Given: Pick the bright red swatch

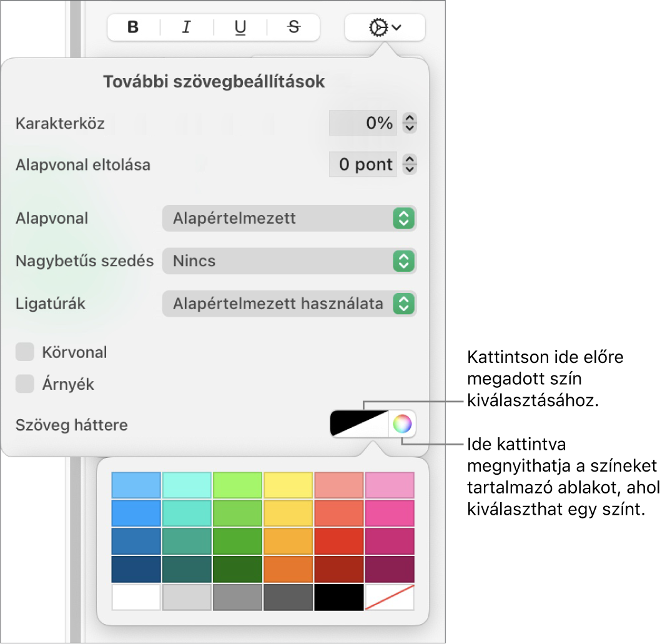Looking at the screenshot, I should 339,541.
